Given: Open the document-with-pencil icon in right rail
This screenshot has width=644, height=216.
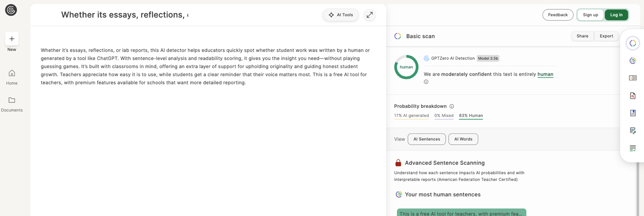Looking at the screenshot, I should (633, 130).
